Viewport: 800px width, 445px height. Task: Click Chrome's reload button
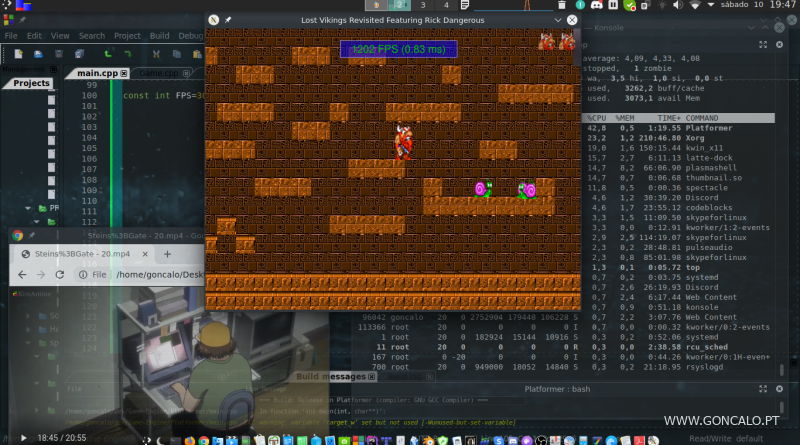tap(60, 275)
